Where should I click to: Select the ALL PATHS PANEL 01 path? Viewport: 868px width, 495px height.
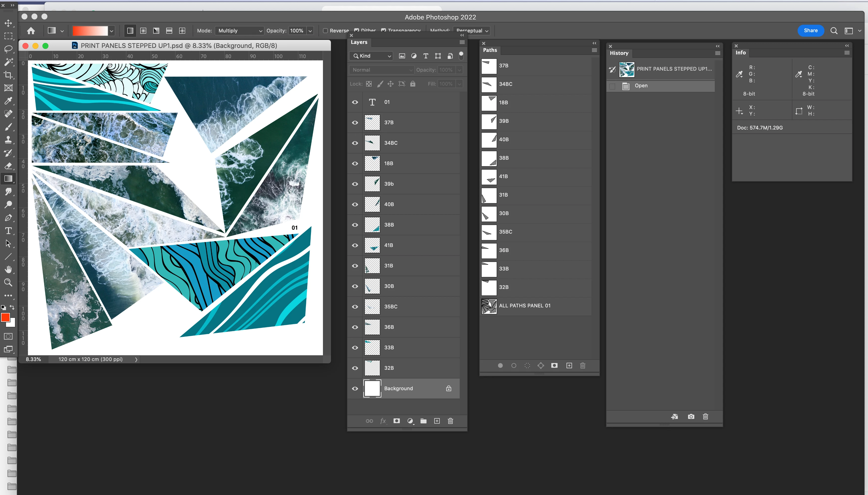[x=524, y=306]
